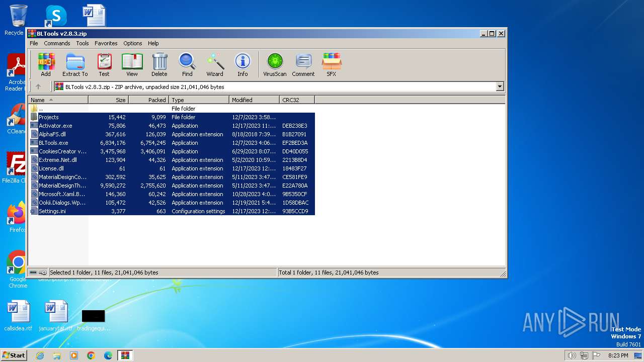Click the Start button
Viewport: 644px width, 362px height.
[x=14, y=355]
